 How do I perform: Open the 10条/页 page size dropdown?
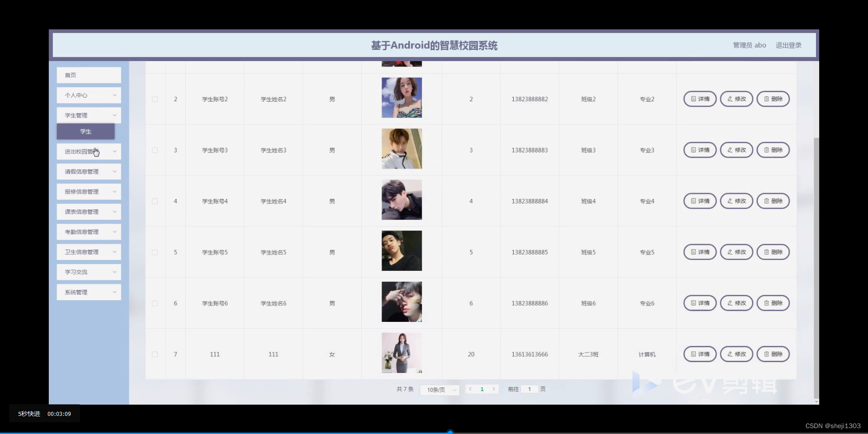pyautogui.click(x=439, y=390)
